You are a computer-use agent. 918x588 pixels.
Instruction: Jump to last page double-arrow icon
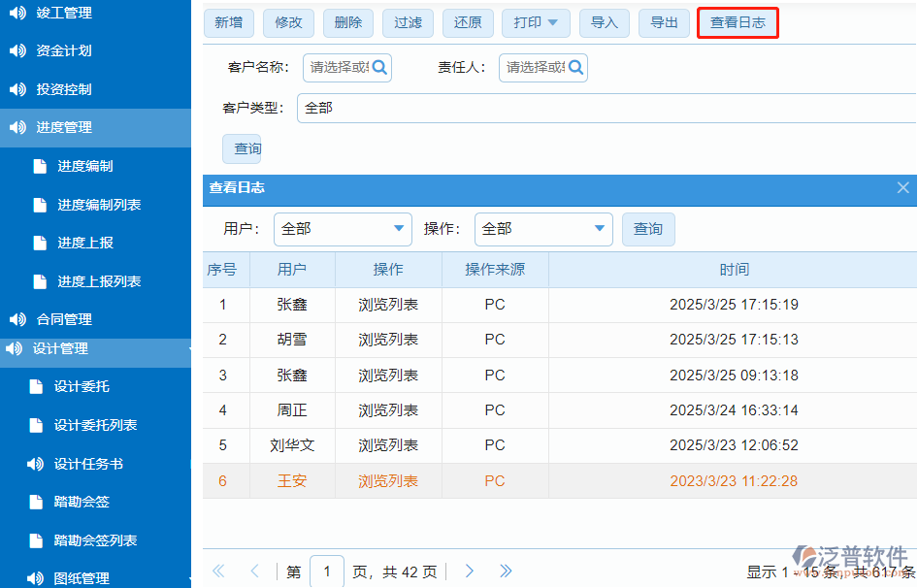click(506, 572)
